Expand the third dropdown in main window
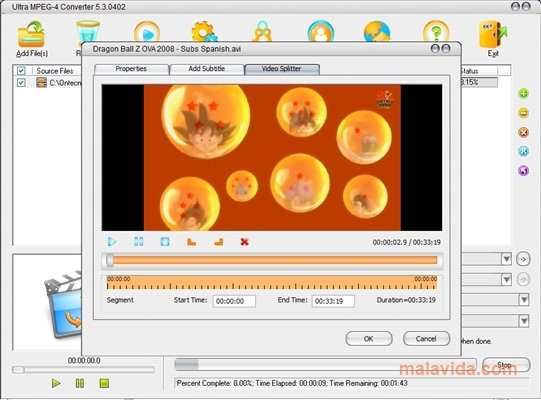This screenshot has height=400, width=541. click(524, 299)
